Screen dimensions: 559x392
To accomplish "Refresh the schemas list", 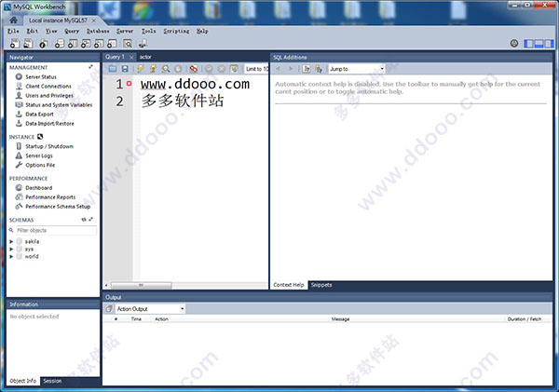I will point(84,220).
